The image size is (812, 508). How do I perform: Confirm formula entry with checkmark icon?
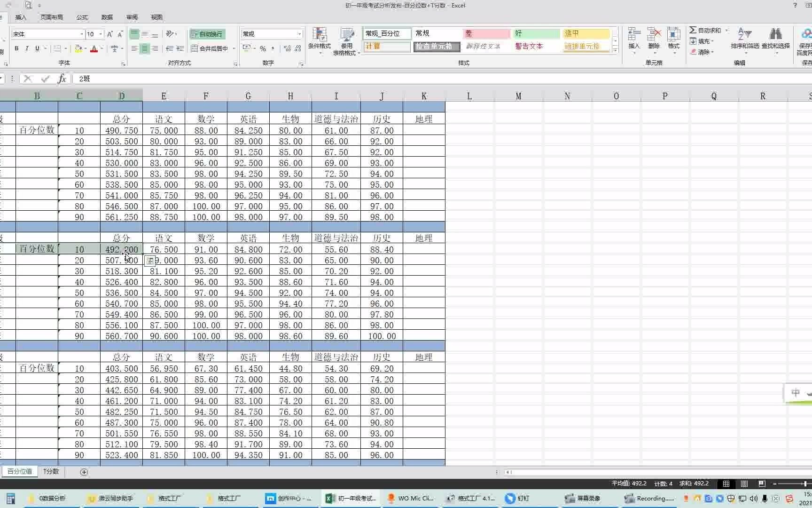coord(45,79)
